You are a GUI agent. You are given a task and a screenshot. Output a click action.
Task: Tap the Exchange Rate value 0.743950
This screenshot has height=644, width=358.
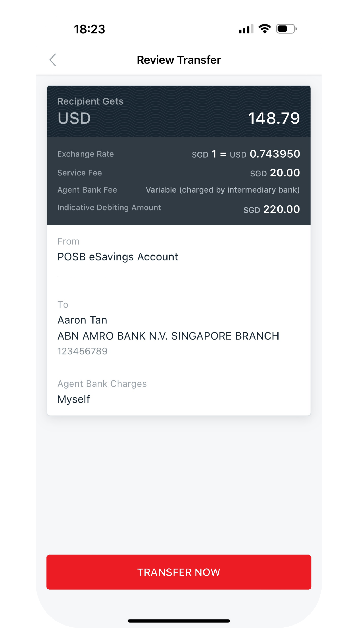(x=275, y=154)
